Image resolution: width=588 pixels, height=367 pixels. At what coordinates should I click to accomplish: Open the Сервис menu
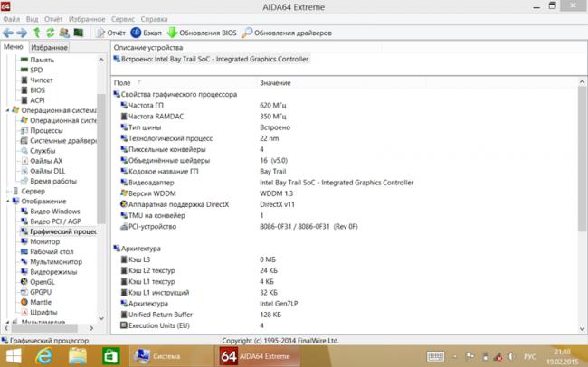(x=123, y=19)
